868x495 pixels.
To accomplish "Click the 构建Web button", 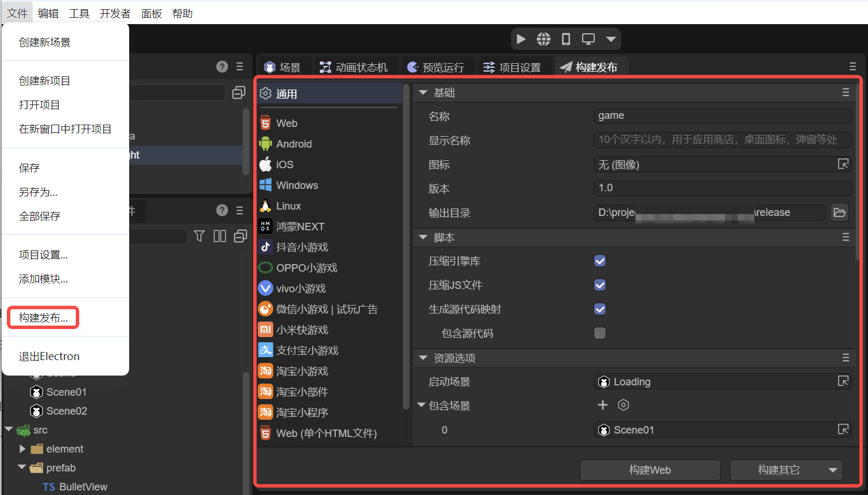I will pos(650,470).
